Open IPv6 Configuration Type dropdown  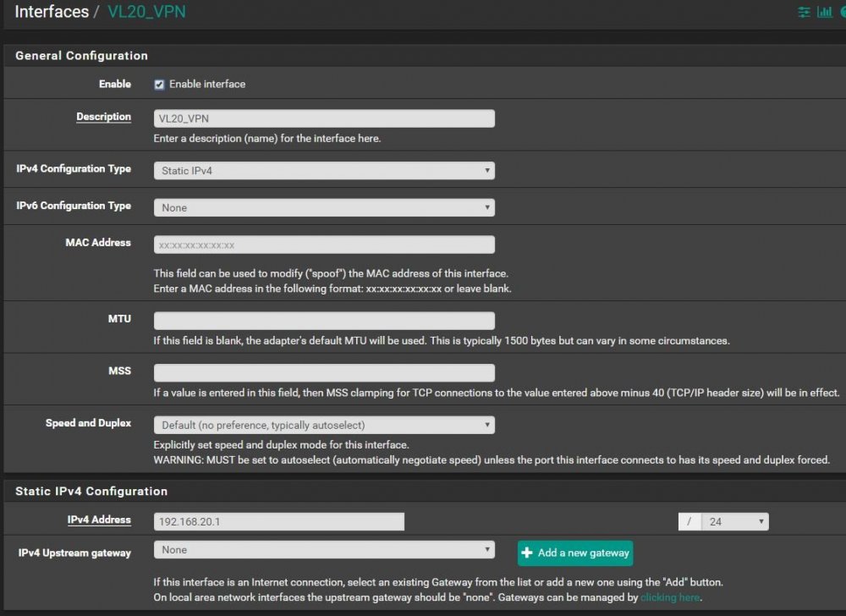(324, 207)
